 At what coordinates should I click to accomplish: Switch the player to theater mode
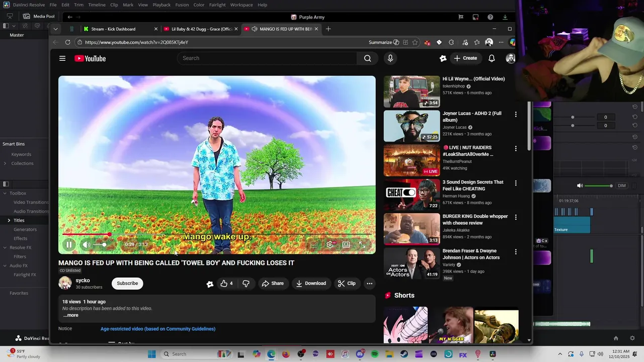tap(346, 245)
